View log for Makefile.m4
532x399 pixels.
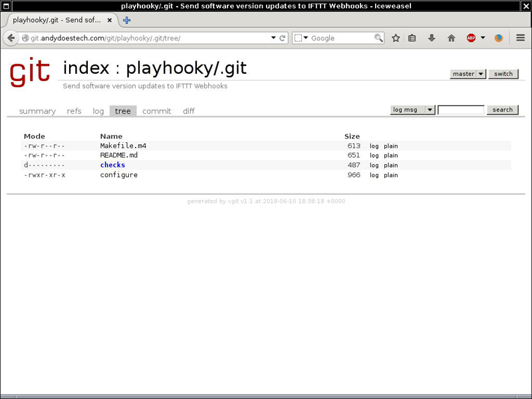pyautogui.click(x=374, y=146)
